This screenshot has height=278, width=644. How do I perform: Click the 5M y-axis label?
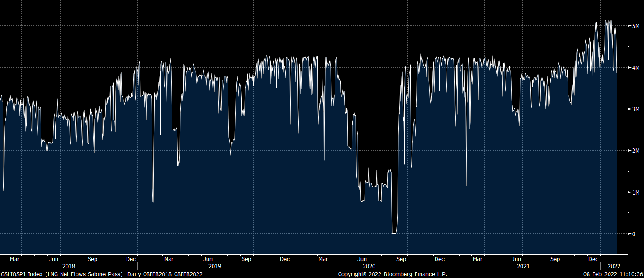pos(635,26)
